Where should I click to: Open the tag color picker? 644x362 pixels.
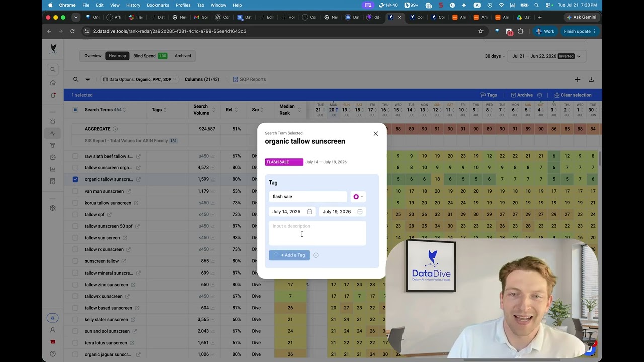pos(358,197)
